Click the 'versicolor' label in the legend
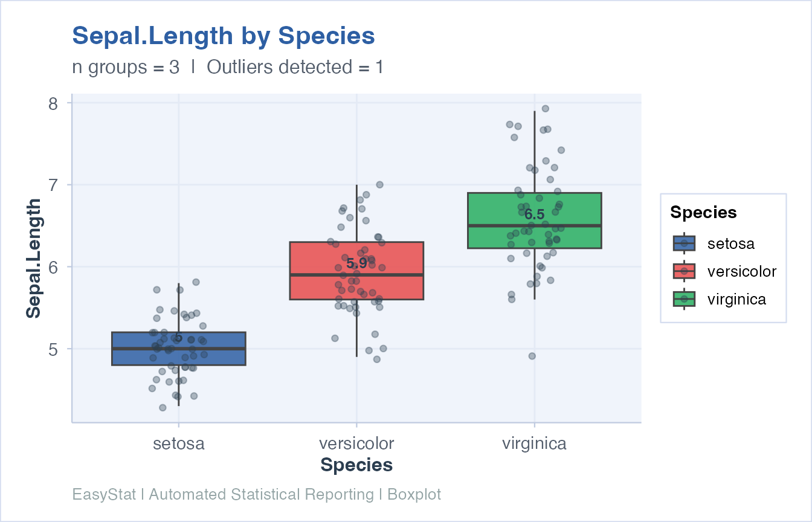The image size is (812, 522). tap(741, 271)
